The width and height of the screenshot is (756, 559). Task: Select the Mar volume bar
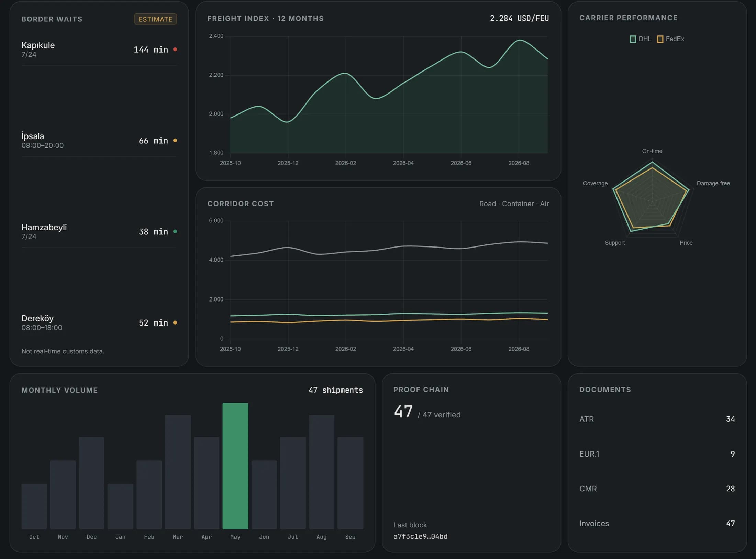pyautogui.click(x=178, y=472)
